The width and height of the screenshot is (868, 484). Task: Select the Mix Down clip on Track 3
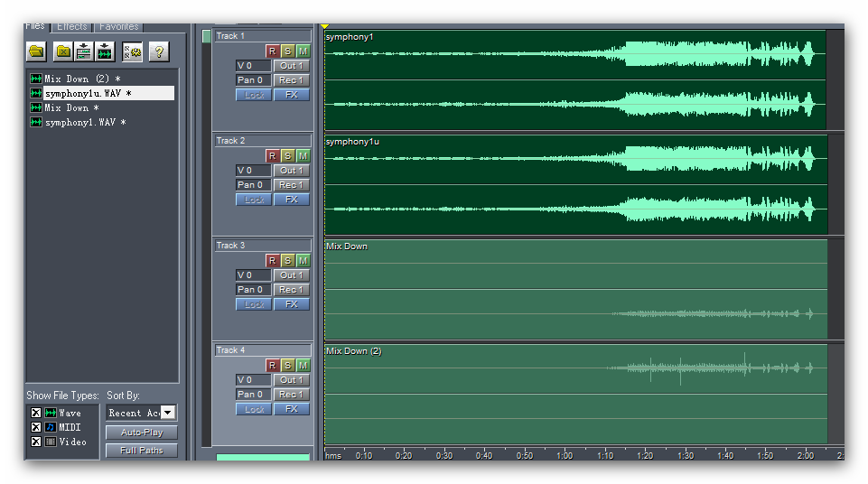pos(575,289)
